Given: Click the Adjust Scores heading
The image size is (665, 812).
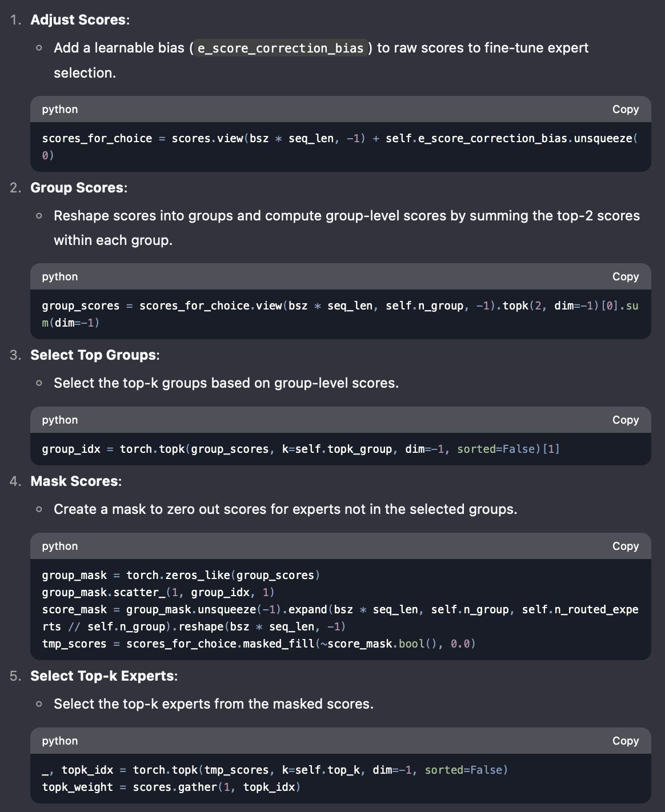Looking at the screenshot, I should (79, 19).
